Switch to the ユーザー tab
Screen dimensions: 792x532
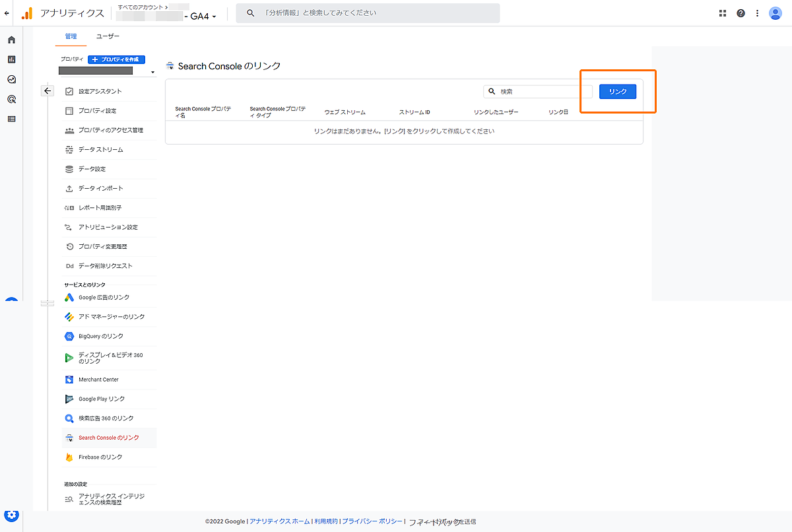108,36
